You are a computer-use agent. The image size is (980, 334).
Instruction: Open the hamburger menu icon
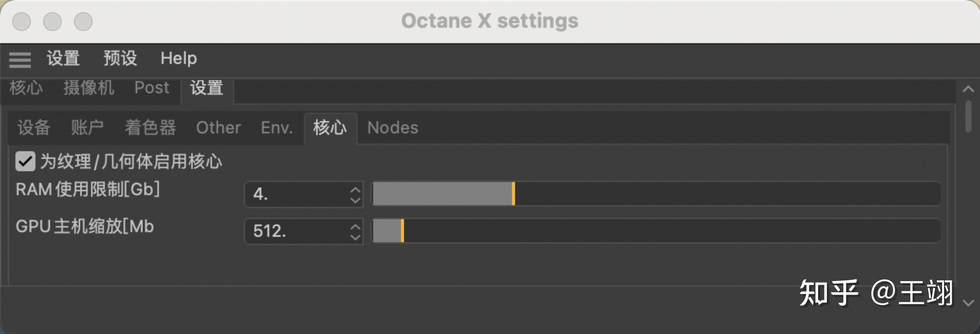point(20,60)
